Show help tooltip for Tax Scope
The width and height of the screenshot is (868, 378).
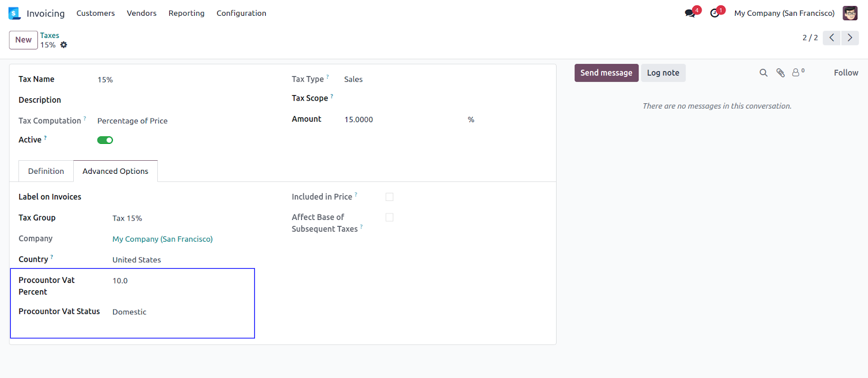331,96
